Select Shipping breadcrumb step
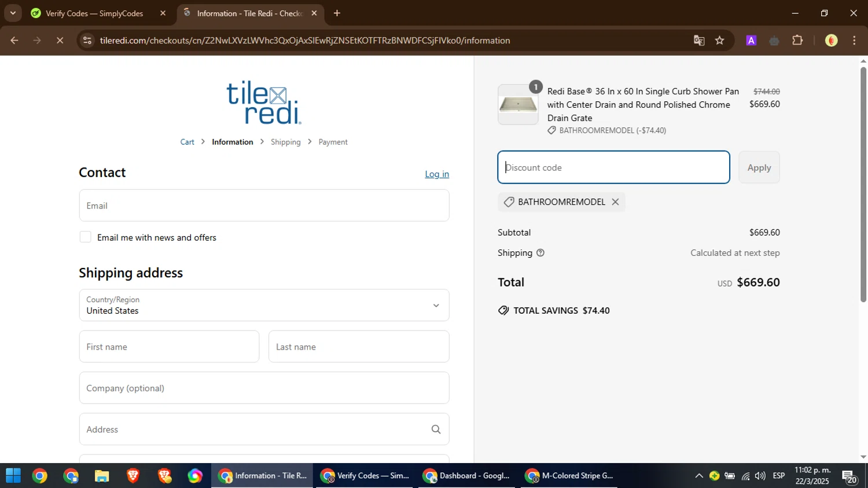 286,142
